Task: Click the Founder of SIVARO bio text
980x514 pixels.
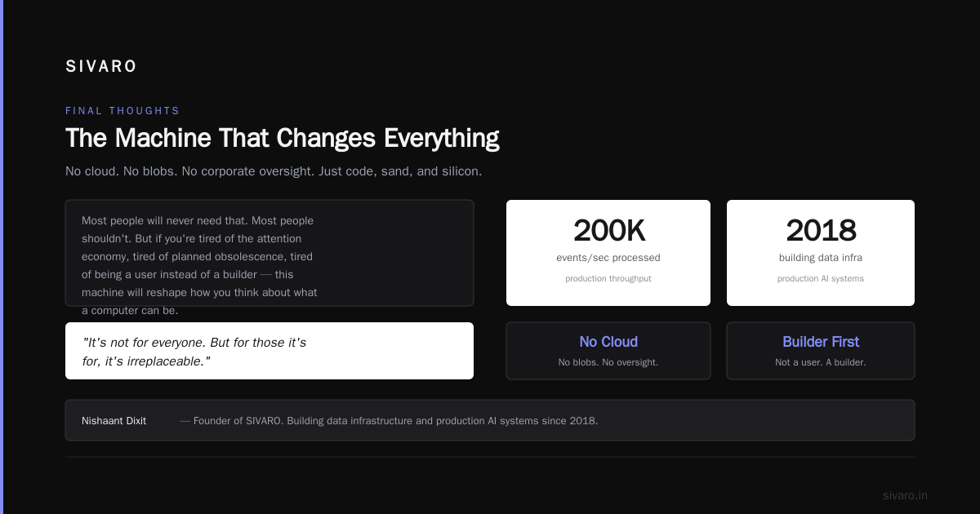Action: [x=389, y=421]
